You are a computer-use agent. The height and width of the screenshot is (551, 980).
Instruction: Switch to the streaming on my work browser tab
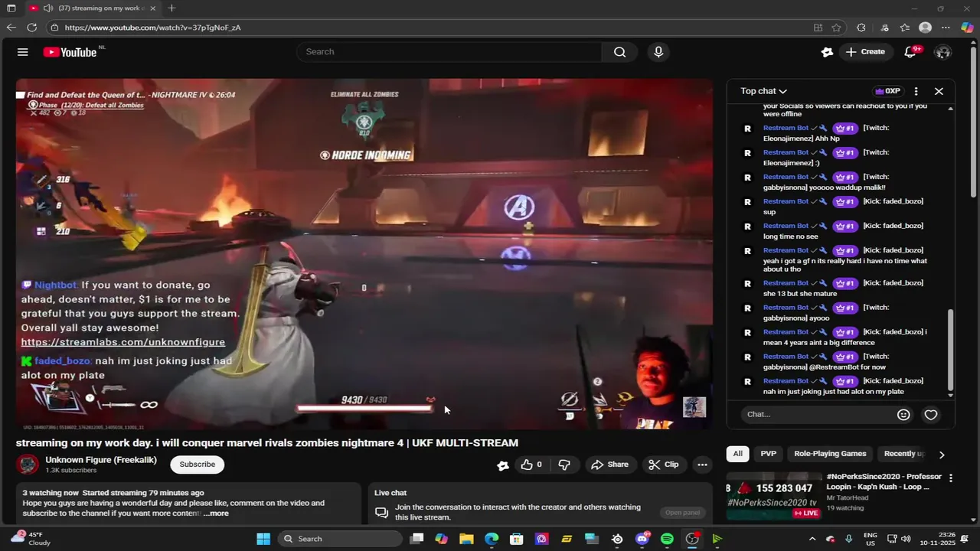[x=93, y=8]
